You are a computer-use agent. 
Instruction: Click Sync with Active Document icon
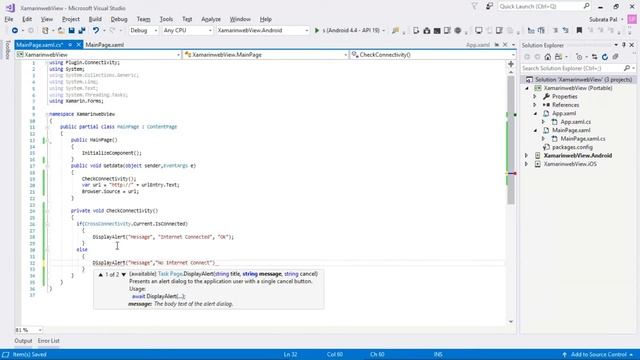tap(594, 57)
